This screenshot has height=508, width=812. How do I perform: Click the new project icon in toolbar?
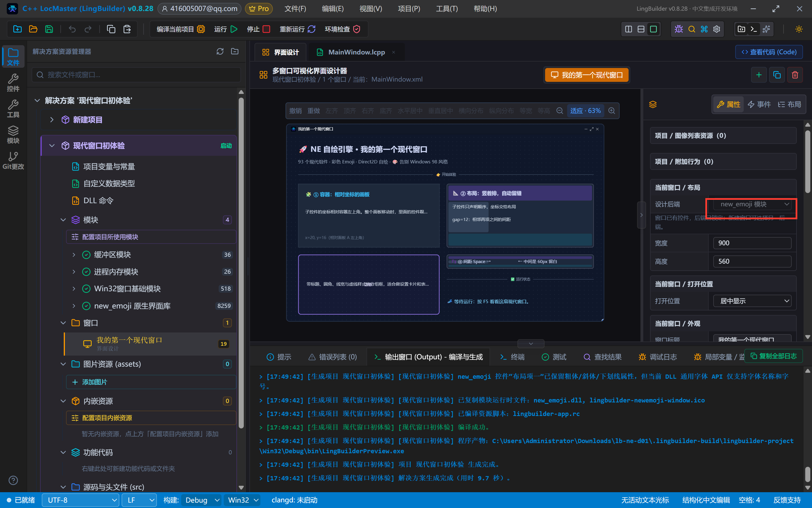(x=17, y=29)
